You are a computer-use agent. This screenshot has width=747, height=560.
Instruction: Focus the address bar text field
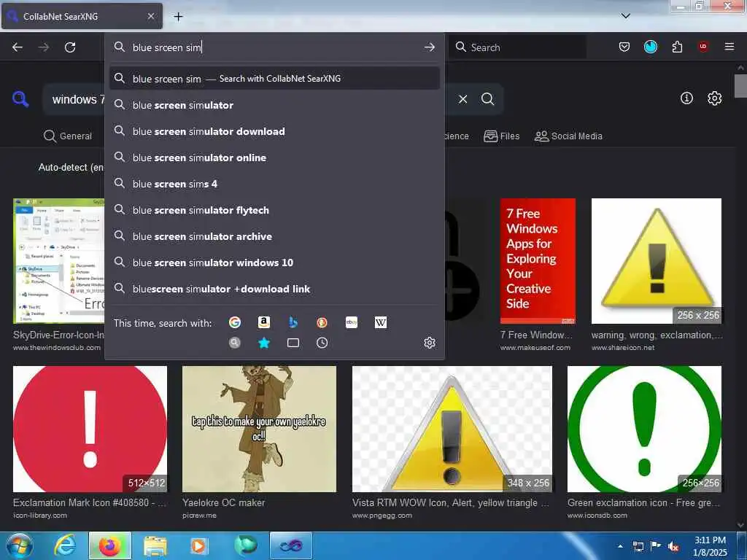pyautogui.click(x=274, y=47)
